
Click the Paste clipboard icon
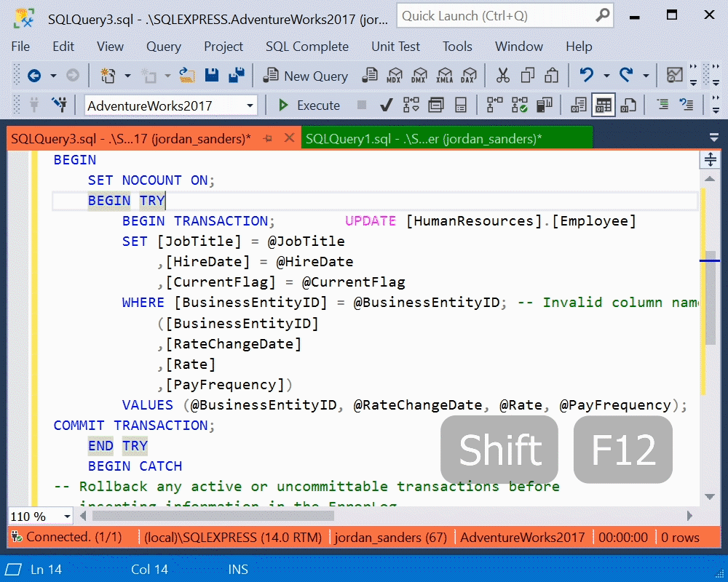point(552,75)
